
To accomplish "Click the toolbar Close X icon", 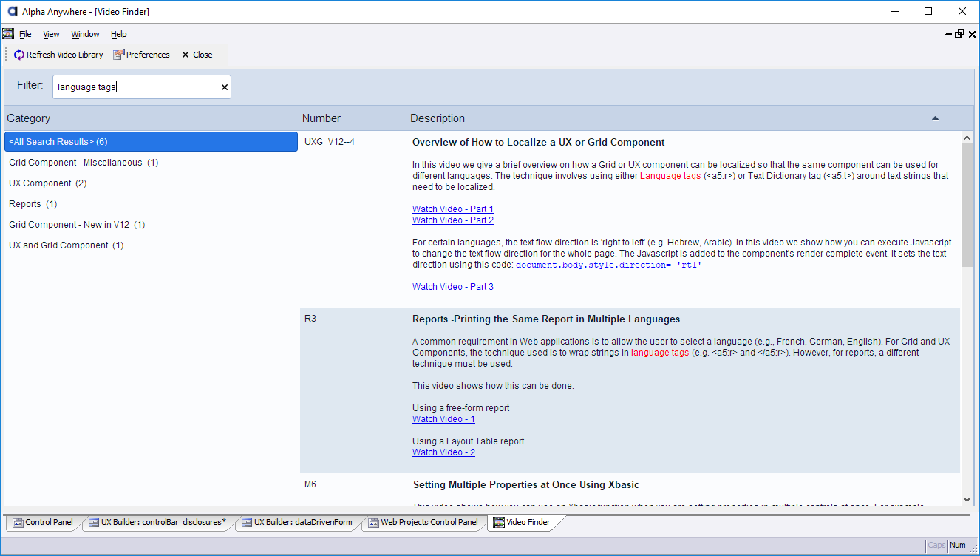I will 186,55.
